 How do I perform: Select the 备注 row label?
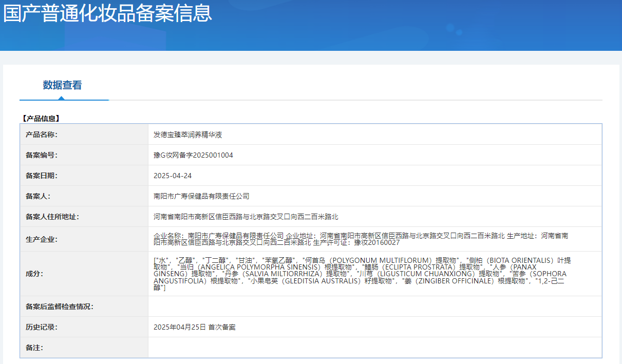coord(34,348)
